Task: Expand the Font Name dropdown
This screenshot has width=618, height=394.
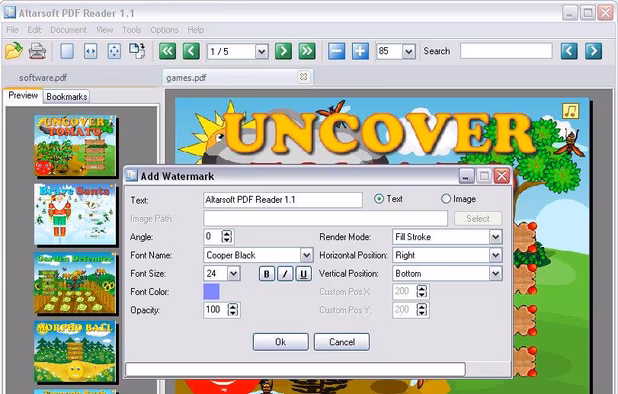Action: click(306, 255)
